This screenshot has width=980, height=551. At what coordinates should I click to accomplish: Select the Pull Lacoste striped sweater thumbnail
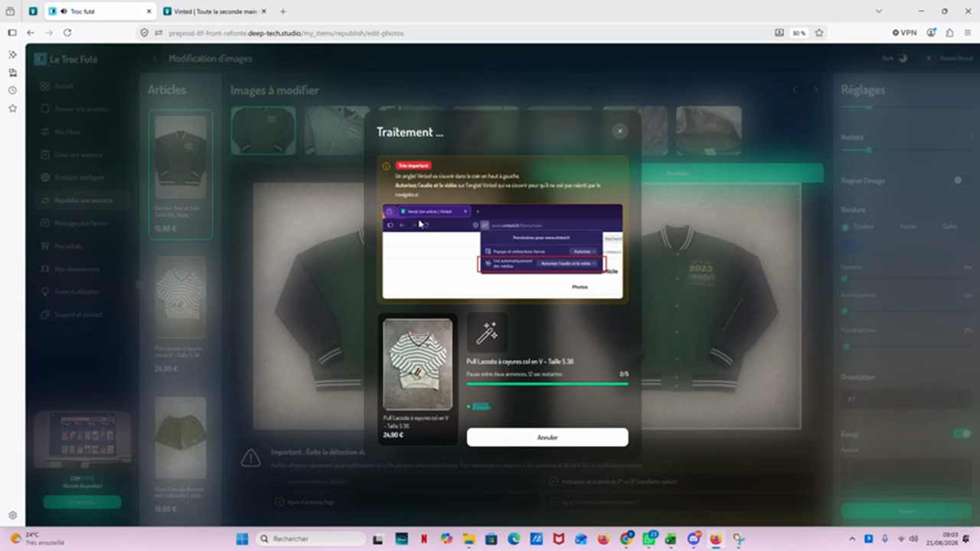click(417, 364)
